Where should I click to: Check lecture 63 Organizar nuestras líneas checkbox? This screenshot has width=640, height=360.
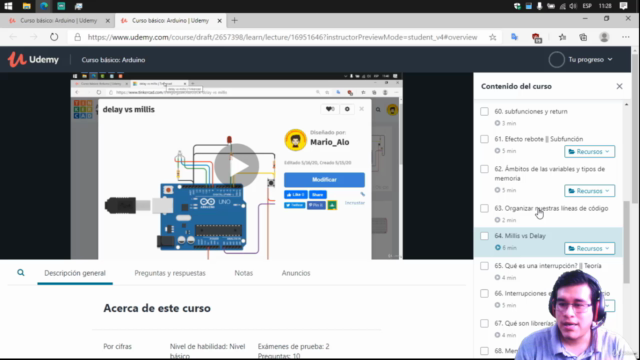point(484,209)
